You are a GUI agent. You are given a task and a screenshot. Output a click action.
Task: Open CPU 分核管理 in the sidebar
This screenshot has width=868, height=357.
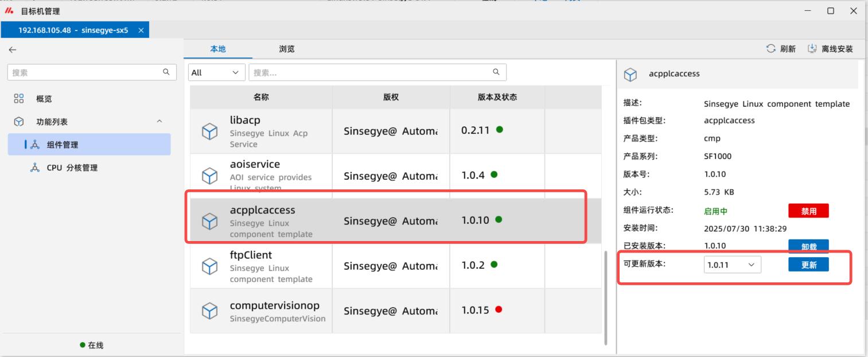click(72, 168)
